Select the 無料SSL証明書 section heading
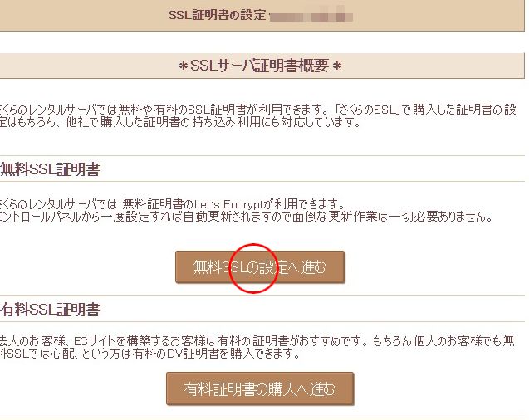The width and height of the screenshot is (529, 420). click(x=51, y=169)
